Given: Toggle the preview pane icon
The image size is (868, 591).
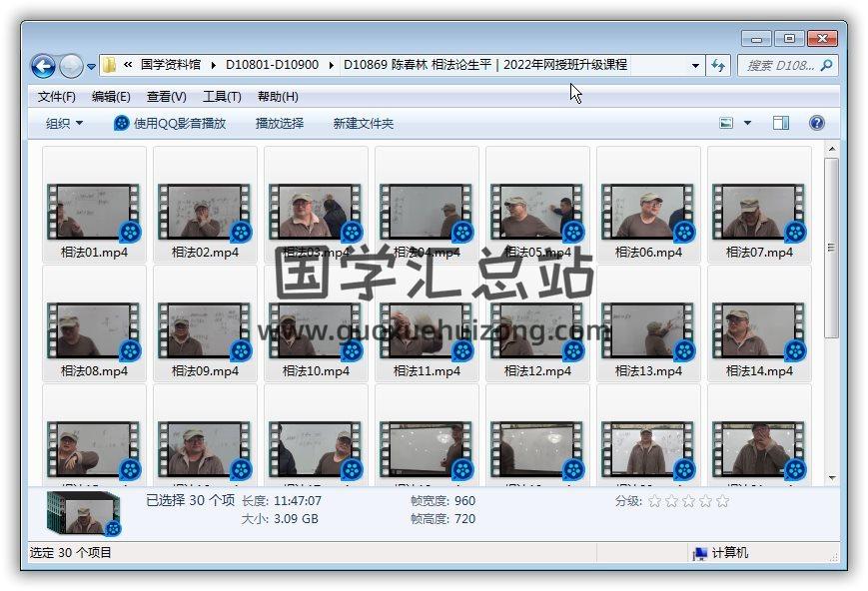Looking at the screenshot, I should (780, 123).
